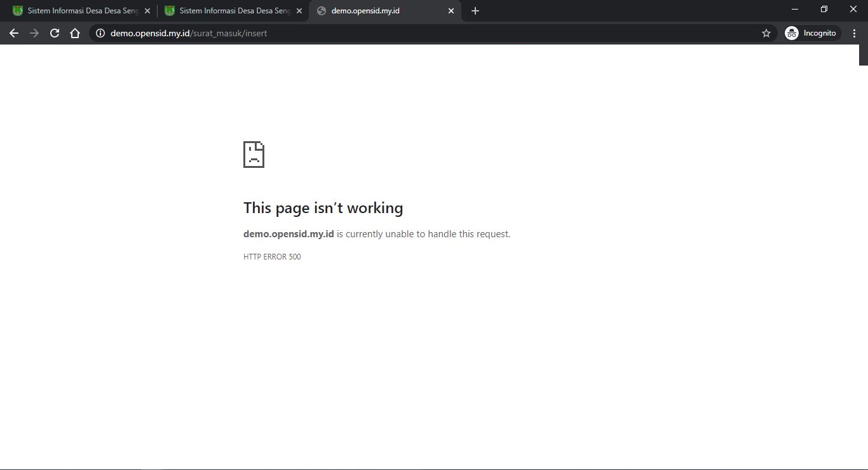This screenshot has height=470, width=868.
Task: Click the sad-file error graphic
Action: (x=254, y=154)
